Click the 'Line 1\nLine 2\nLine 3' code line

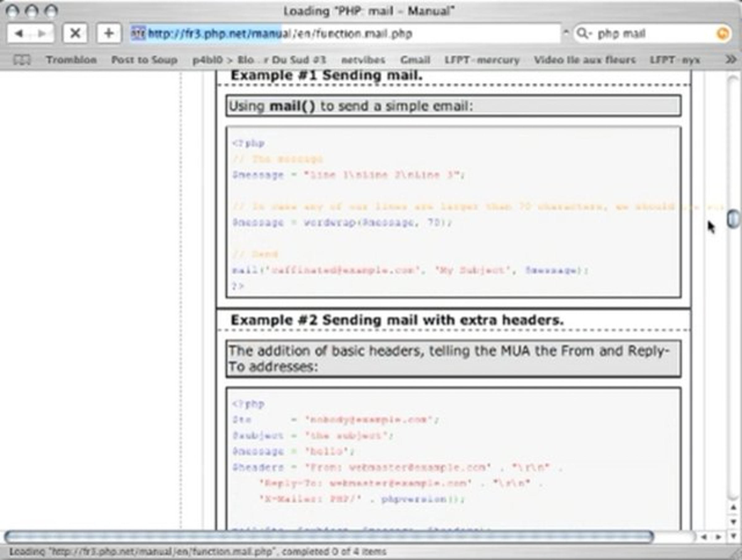click(x=349, y=175)
